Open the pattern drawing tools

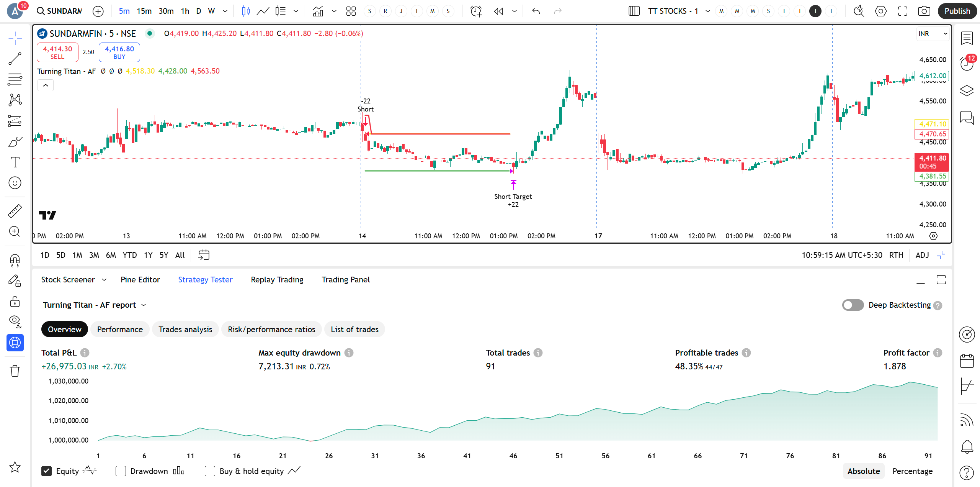[x=15, y=100]
